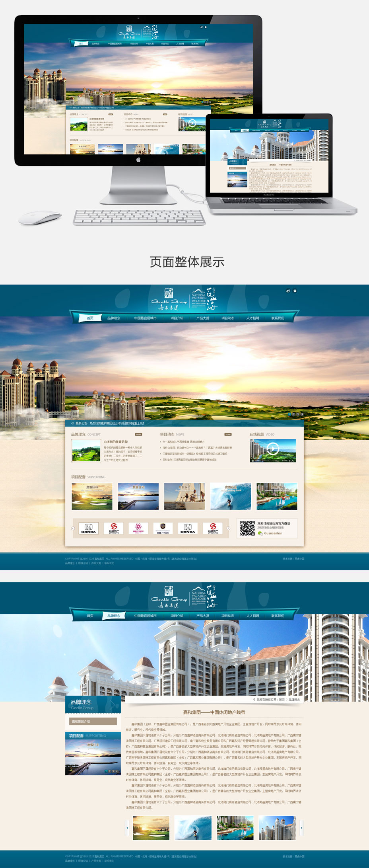Click 联系我们 in brand page footer
The width and height of the screenshot is (369, 868).
(x=109, y=861)
